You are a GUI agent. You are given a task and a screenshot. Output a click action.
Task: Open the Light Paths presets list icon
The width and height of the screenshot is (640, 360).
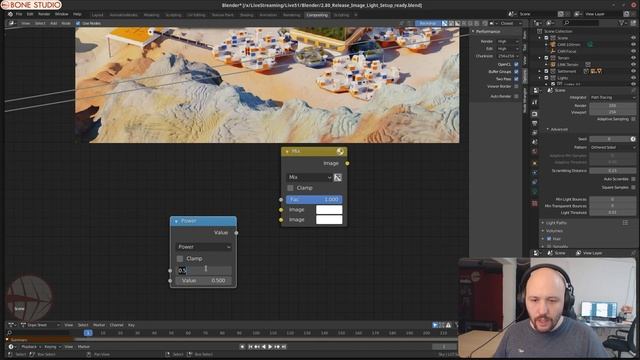(x=625, y=223)
